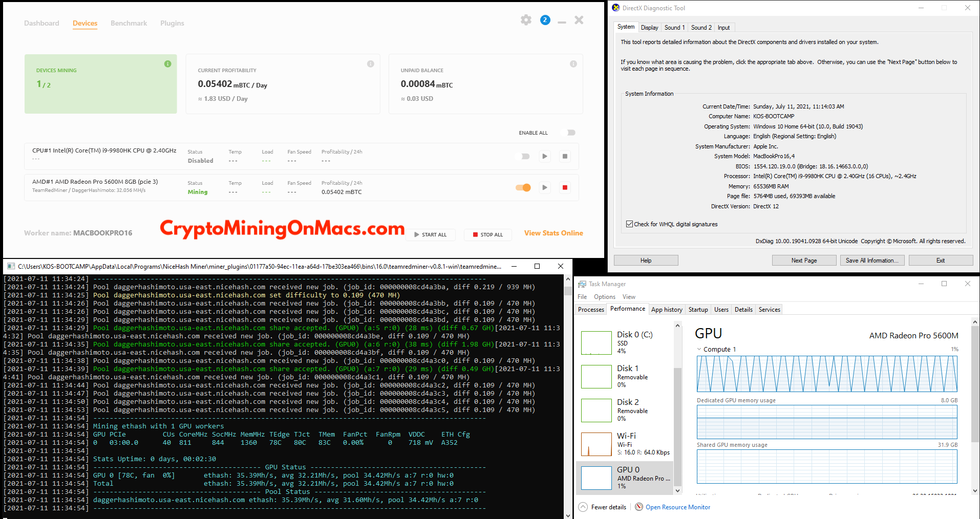Click scroll-down arrow of performance sidebar list

tap(677, 490)
